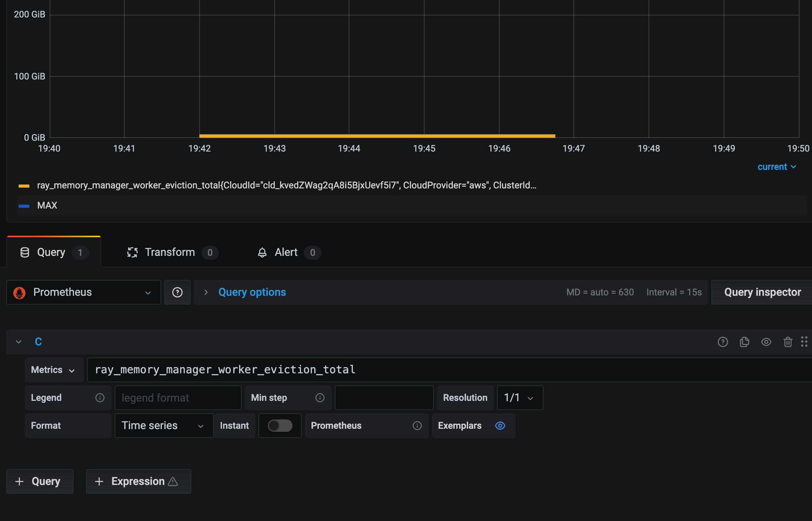Click the MD = auto = 630 text

[x=600, y=292]
